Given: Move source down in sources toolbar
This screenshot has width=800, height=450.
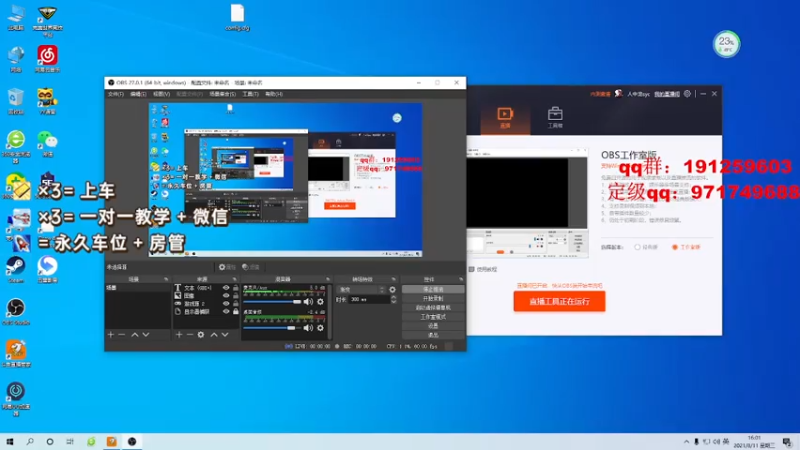Looking at the screenshot, I should 225,335.
